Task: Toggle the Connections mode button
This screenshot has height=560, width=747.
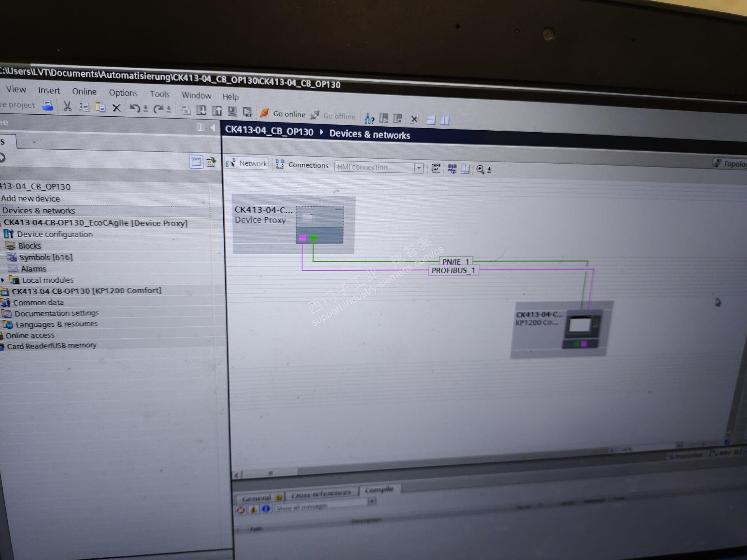Action: [x=302, y=165]
